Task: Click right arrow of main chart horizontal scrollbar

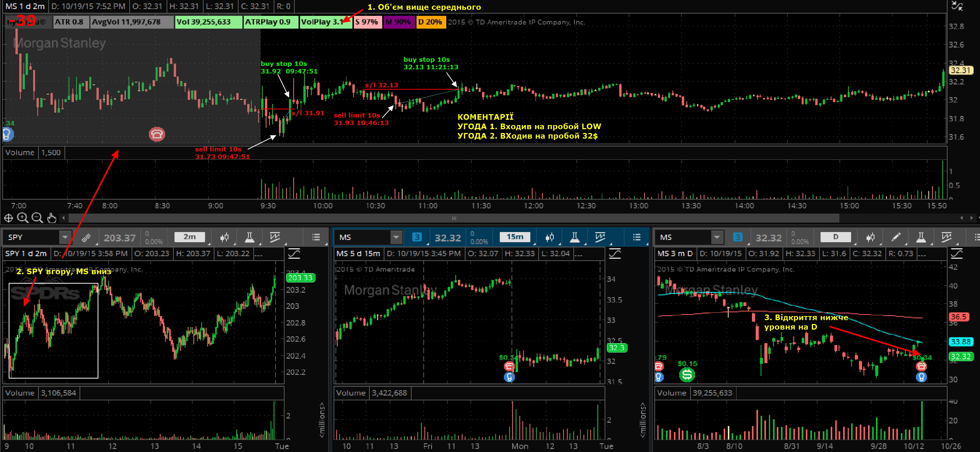Action: click(971, 218)
